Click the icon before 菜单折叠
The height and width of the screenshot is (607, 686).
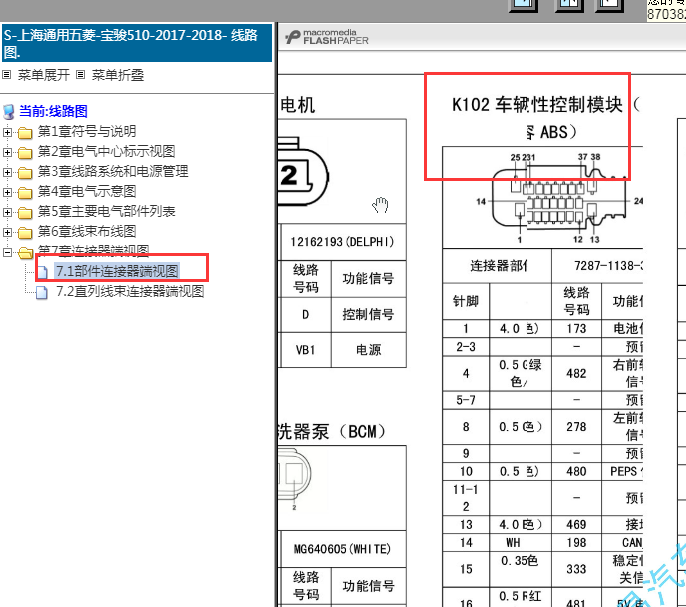pos(80,75)
